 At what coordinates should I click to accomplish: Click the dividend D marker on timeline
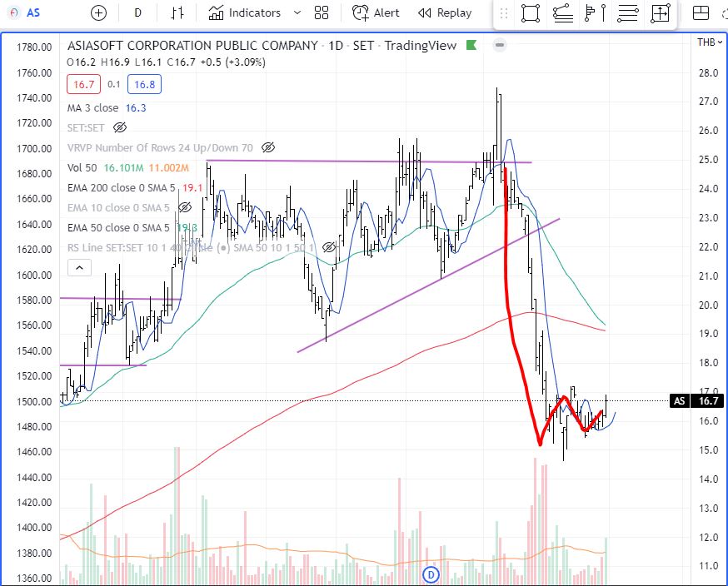click(431, 575)
